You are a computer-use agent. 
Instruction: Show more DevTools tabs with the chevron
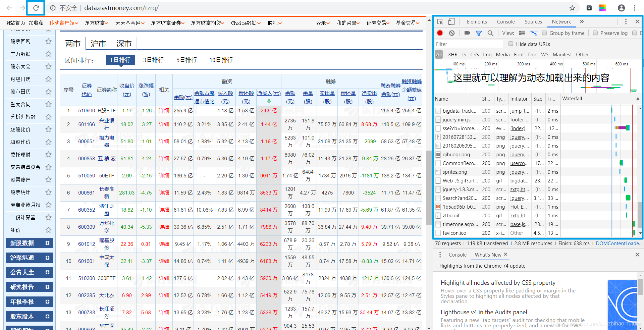tap(582, 22)
